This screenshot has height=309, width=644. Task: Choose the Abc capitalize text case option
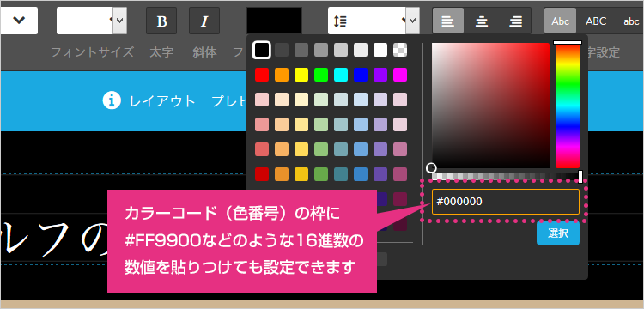click(x=560, y=21)
